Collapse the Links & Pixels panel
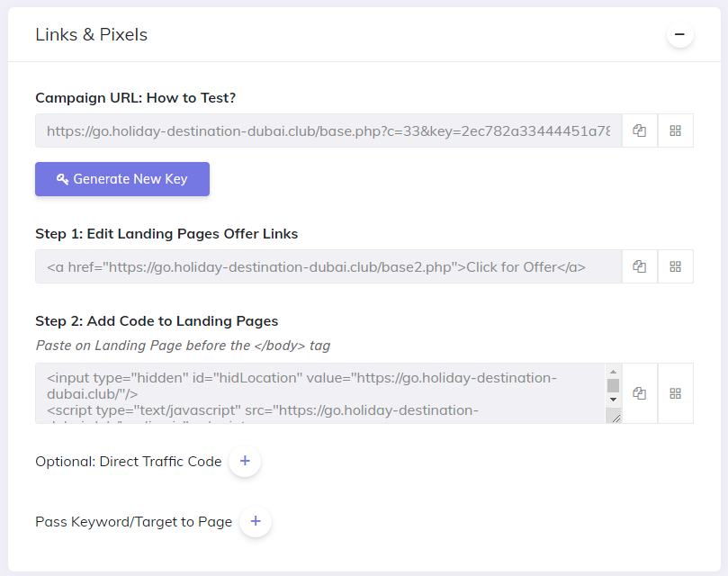 coord(679,34)
